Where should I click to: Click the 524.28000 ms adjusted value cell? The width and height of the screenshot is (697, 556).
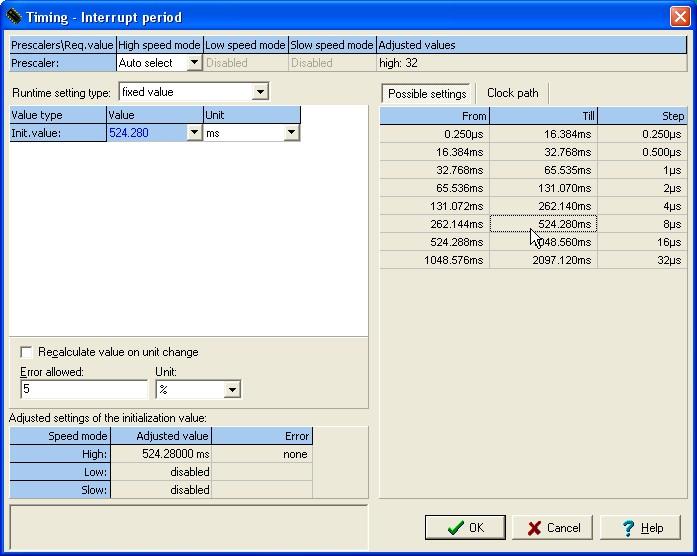(x=161, y=454)
